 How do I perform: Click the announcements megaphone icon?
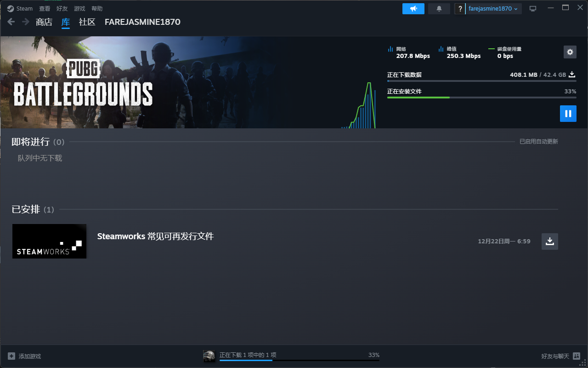tap(413, 9)
